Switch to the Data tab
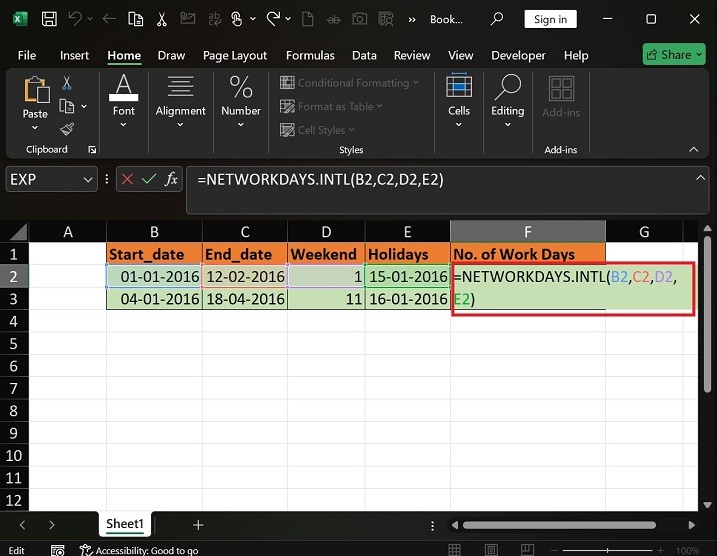717x556 pixels. pyautogui.click(x=364, y=55)
